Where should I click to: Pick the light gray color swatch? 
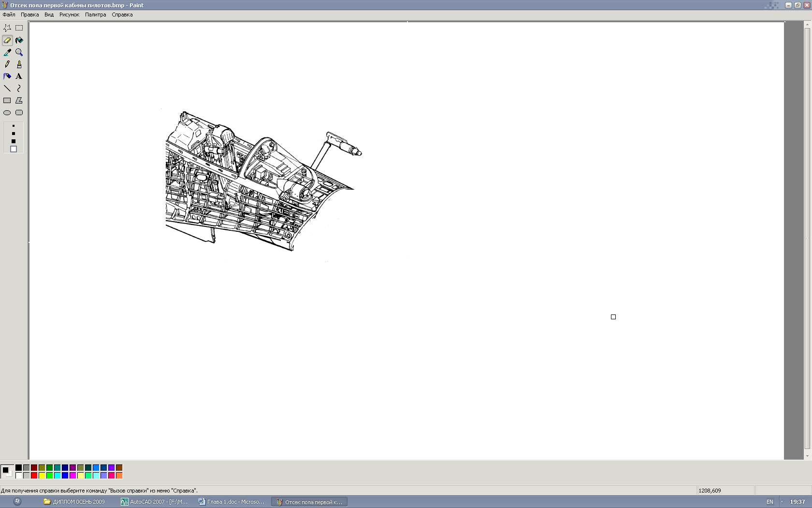[27, 476]
